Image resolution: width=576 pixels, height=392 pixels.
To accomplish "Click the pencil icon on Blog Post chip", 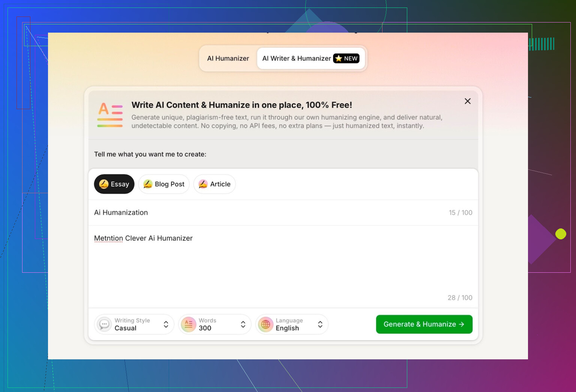I will 148,184.
